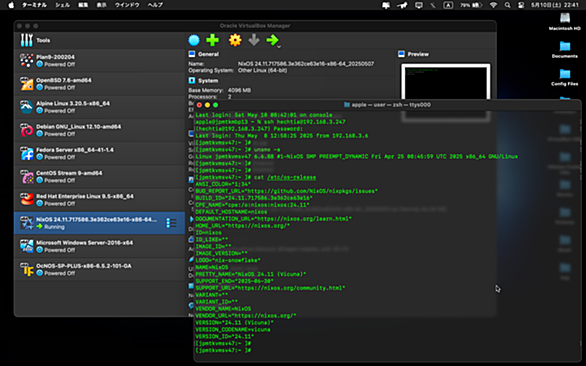Zoom the Terminal window with the green button
The image size is (586, 366).
coord(216,105)
